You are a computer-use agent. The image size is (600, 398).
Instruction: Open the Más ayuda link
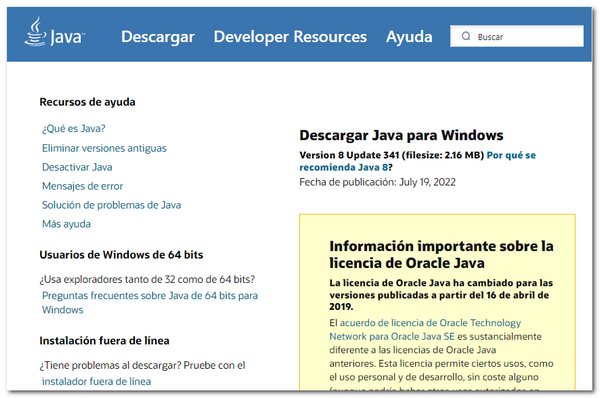[66, 224]
